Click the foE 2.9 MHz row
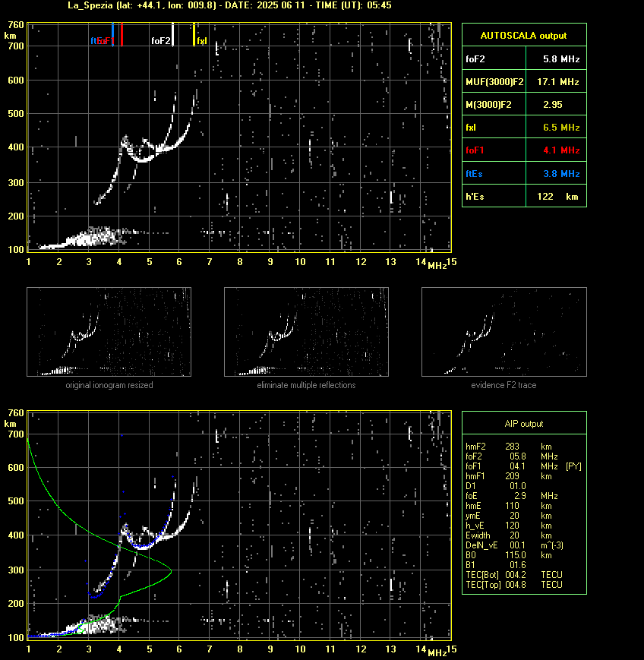 click(x=511, y=496)
